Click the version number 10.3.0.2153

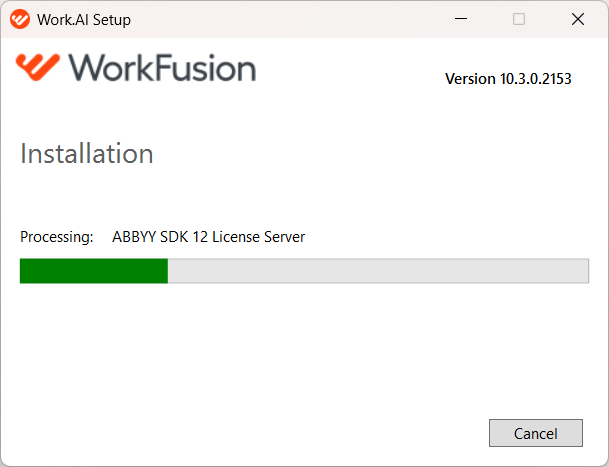point(536,79)
